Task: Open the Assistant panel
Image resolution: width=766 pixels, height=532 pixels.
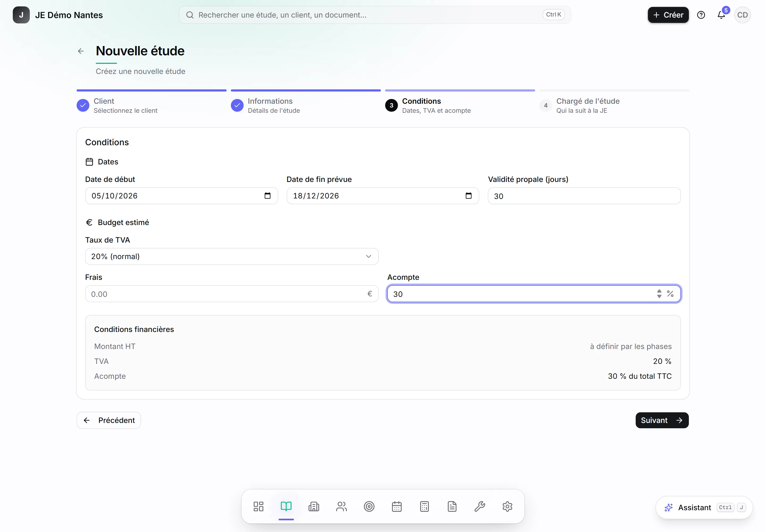Action: point(704,507)
